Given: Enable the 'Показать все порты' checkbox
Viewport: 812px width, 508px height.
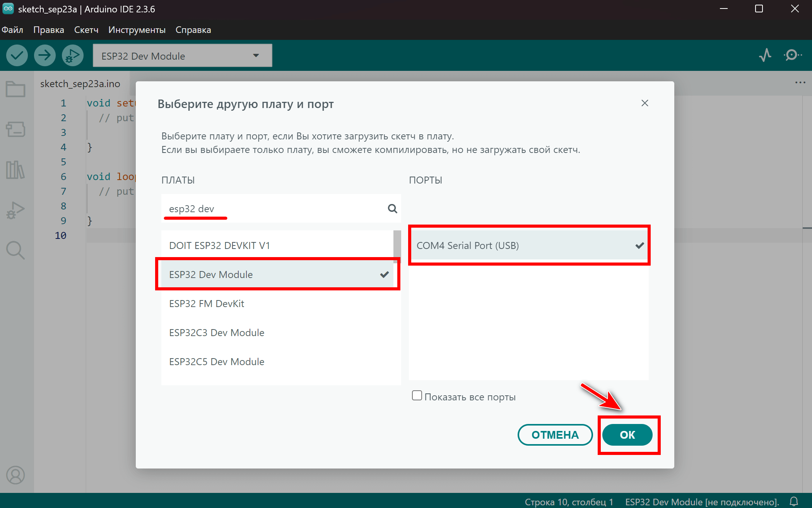Looking at the screenshot, I should click(x=417, y=396).
